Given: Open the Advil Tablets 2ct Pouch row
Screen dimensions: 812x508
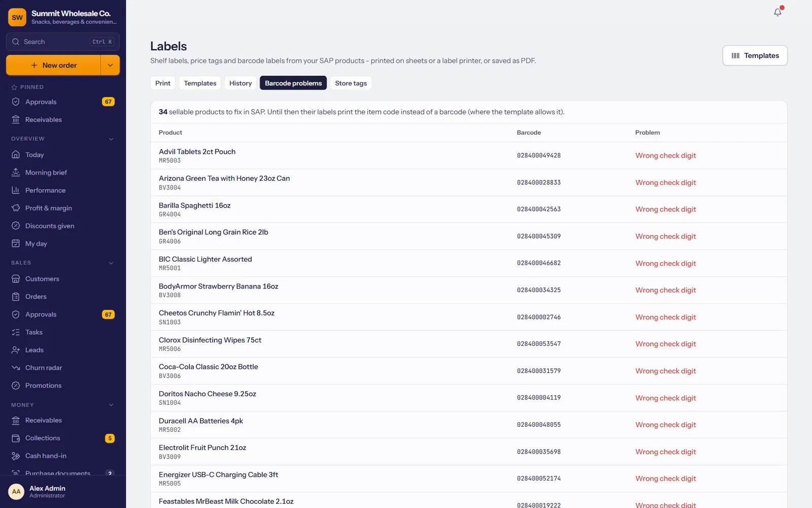Looking at the screenshot, I should [468, 155].
